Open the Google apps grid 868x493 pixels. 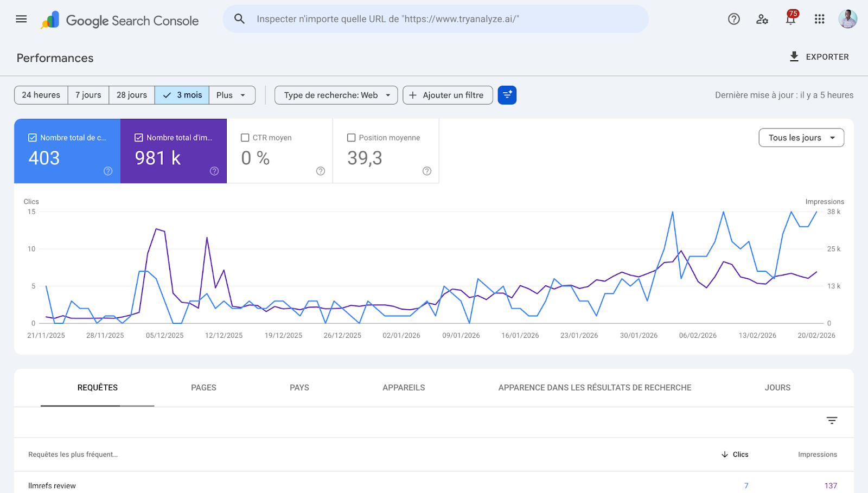click(819, 19)
